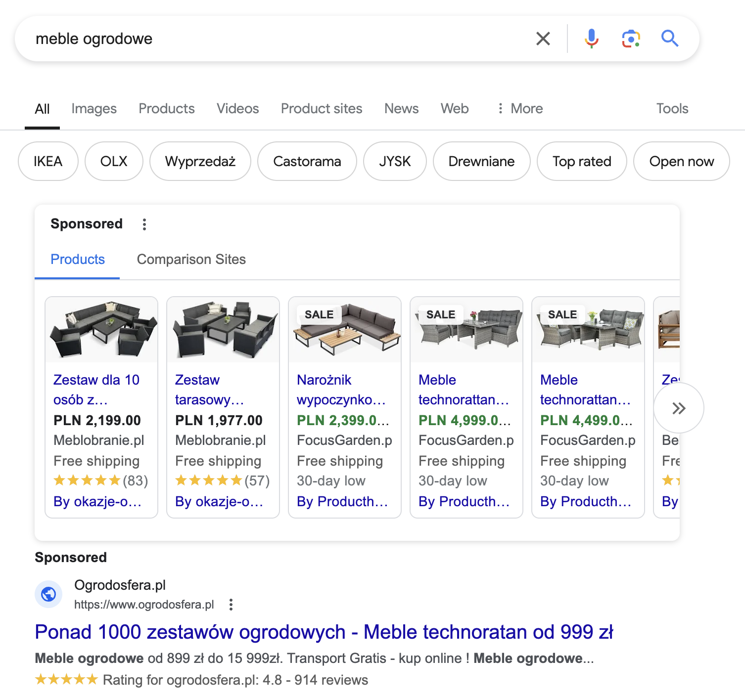This screenshot has width=745, height=700.
Task: Submit search with magnifying glass icon
Action: point(670,39)
